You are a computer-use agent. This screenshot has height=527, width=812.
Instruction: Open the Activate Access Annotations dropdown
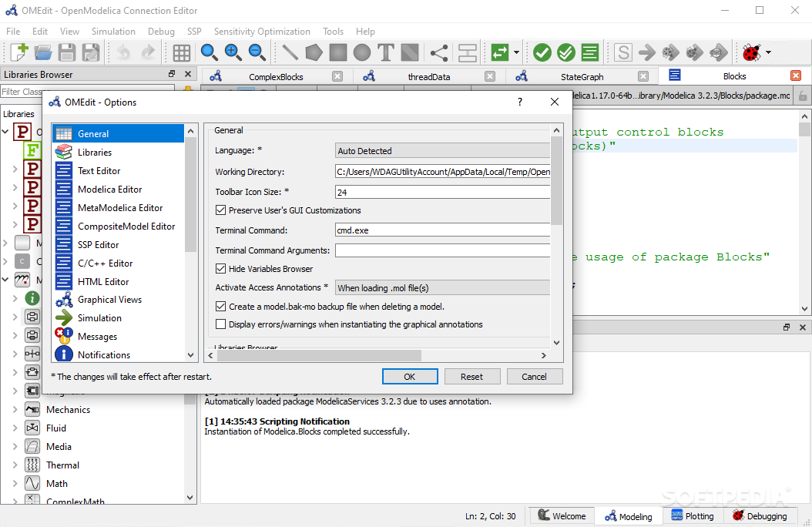[442, 287]
